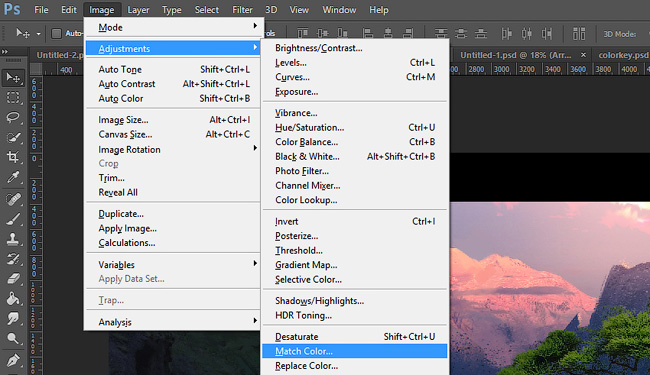Click Distribute Horizontal Centers icon
This screenshot has width=650, height=375.
[526, 33]
